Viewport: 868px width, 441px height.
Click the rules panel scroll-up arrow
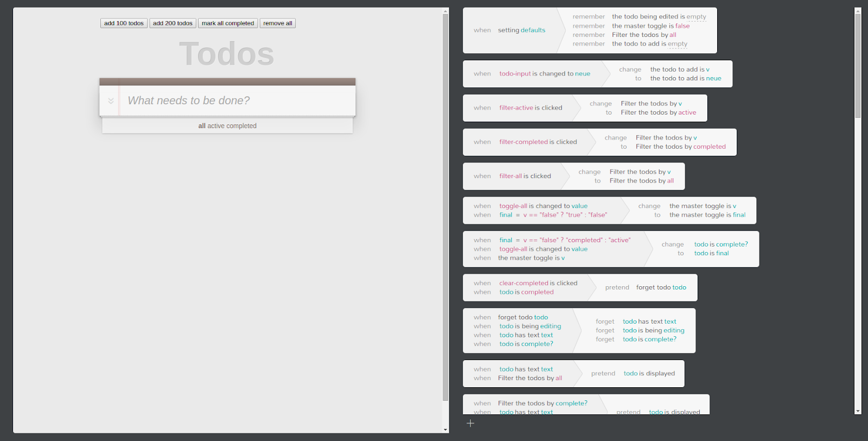click(858, 11)
